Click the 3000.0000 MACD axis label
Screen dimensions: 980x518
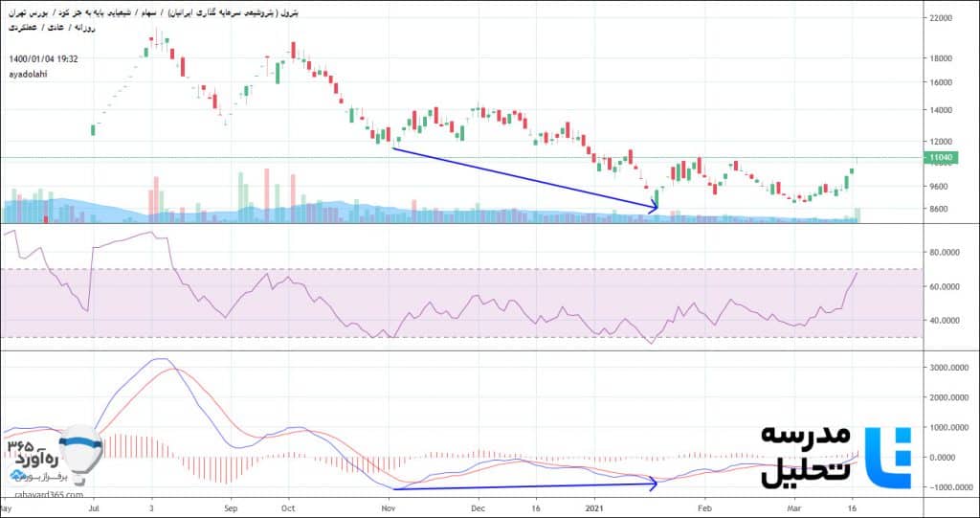pos(947,368)
